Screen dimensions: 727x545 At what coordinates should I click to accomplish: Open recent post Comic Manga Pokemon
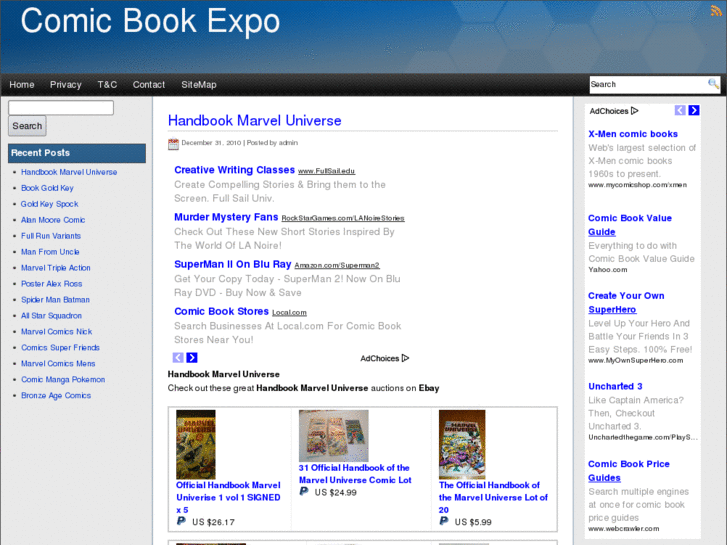[x=63, y=379]
